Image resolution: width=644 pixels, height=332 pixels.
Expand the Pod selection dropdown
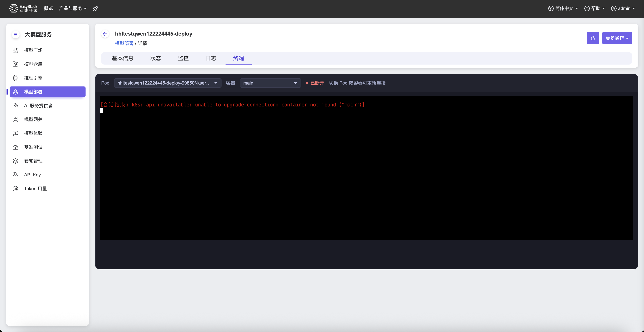167,83
